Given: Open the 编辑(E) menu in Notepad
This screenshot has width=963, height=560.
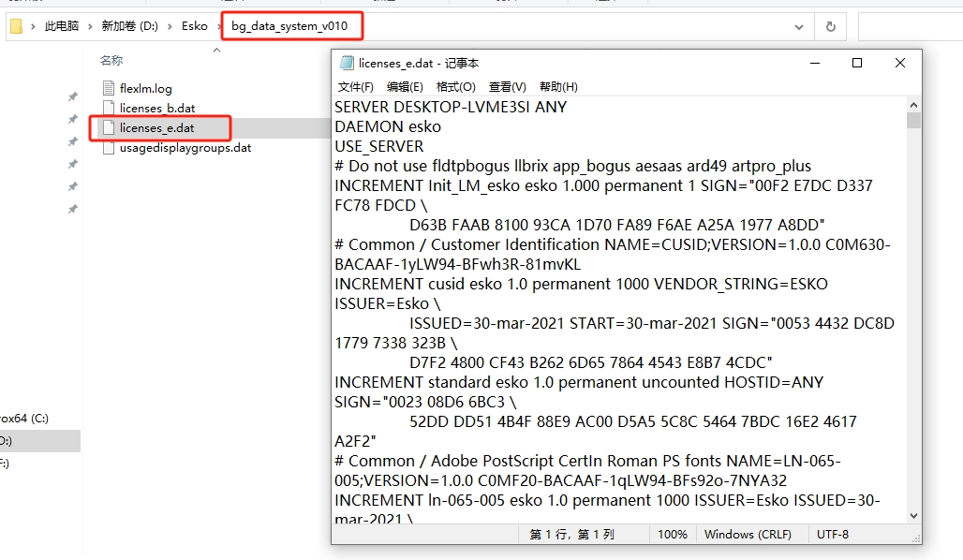Looking at the screenshot, I should [x=405, y=87].
